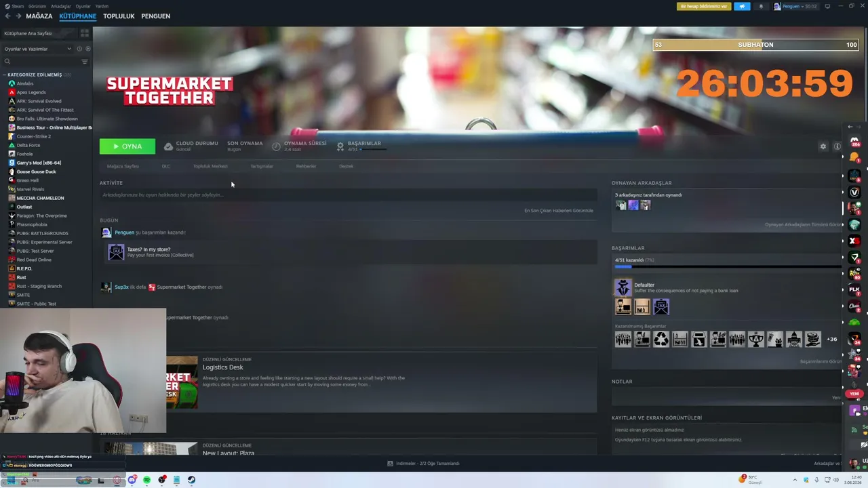Open the Mağaza Sayfası link

(123, 166)
